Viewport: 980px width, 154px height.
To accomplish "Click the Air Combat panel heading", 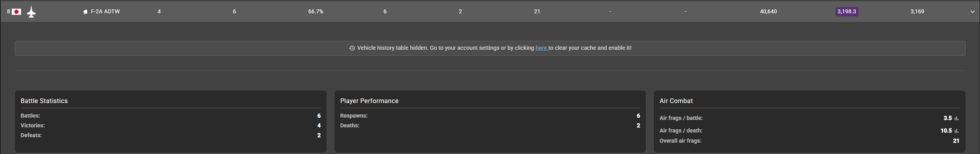I will click(x=676, y=101).
